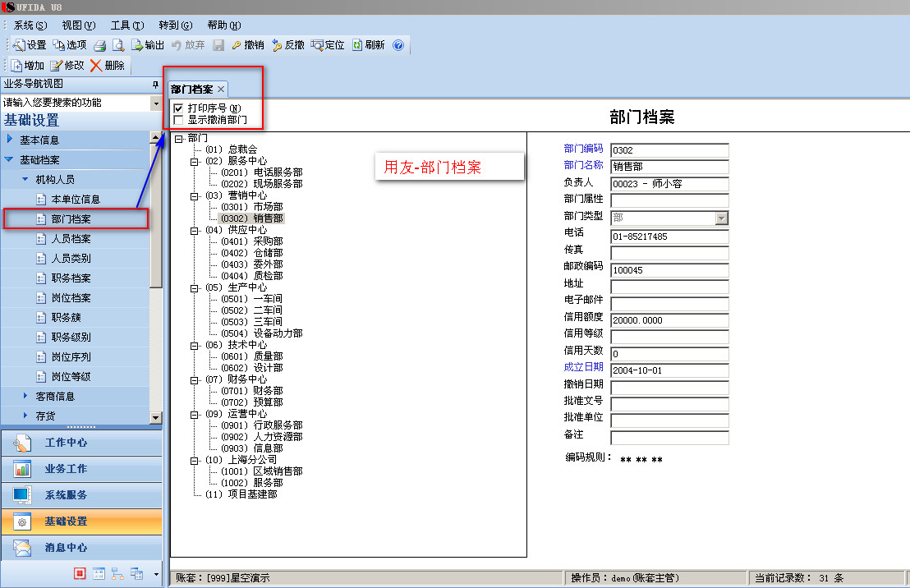Click the 刷新 refresh toolbar icon
The height and width of the screenshot is (588, 910).
[357, 45]
